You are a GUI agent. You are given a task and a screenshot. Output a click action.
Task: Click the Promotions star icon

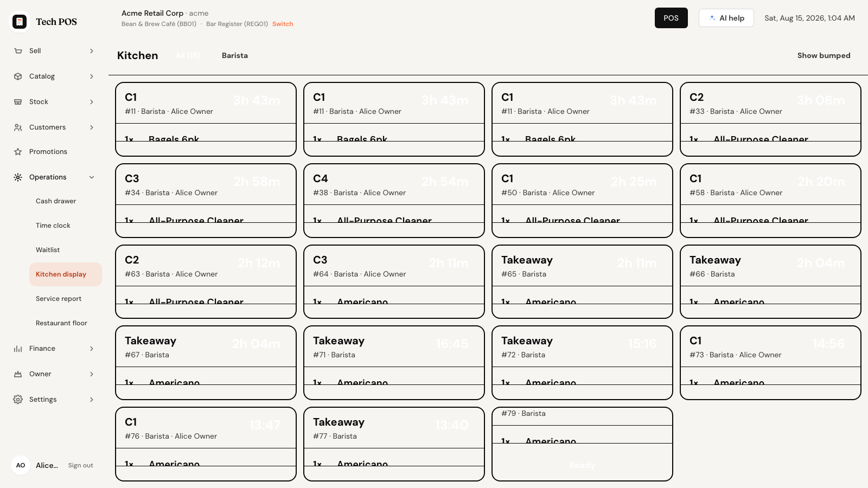(18, 152)
